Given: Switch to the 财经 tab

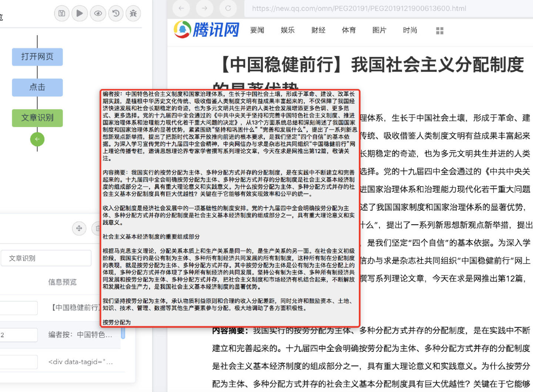Looking at the screenshot, I should point(318,30).
